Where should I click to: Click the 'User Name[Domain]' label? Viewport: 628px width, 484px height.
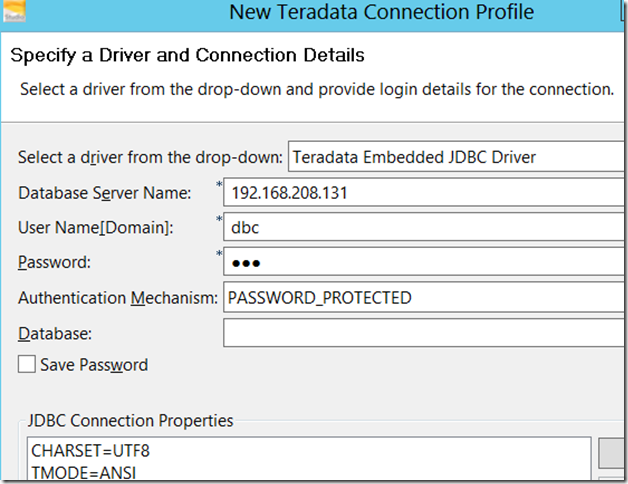pyautogui.click(x=96, y=228)
